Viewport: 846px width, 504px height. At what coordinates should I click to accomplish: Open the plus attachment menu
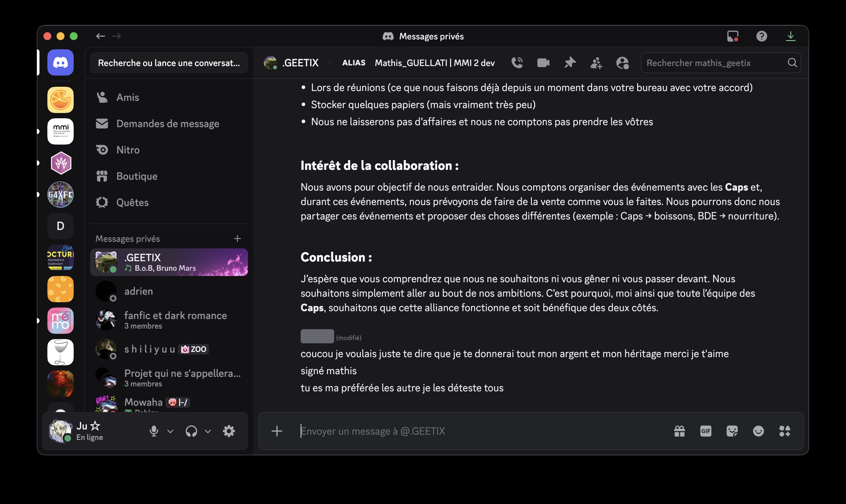pyautogui.click(x=277, y=431)
